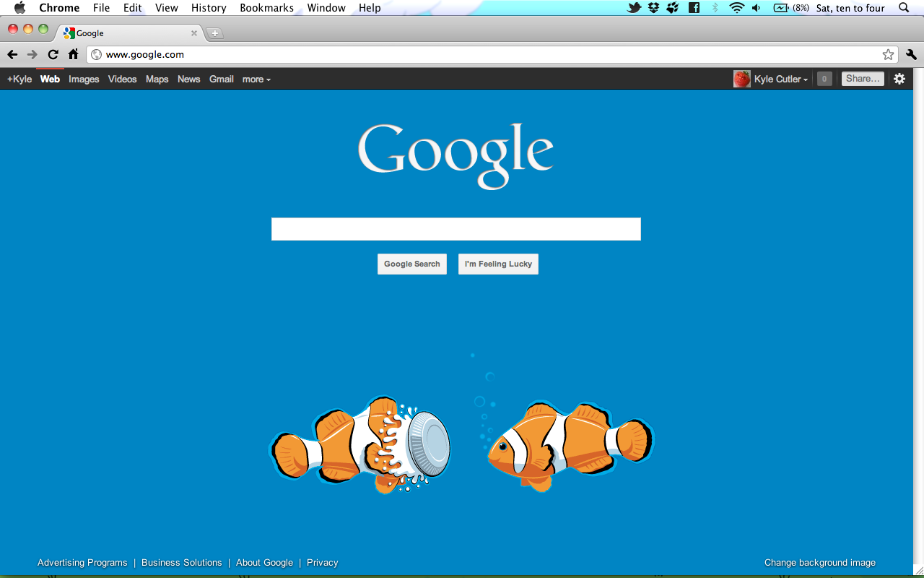
Task: Go to the home page icon
Action: click(73, 54)
